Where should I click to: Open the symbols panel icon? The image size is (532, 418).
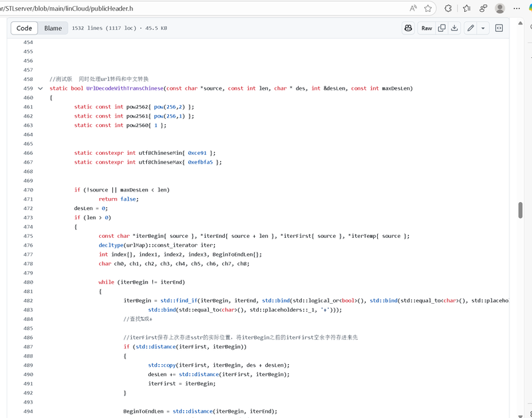point(499,28)
